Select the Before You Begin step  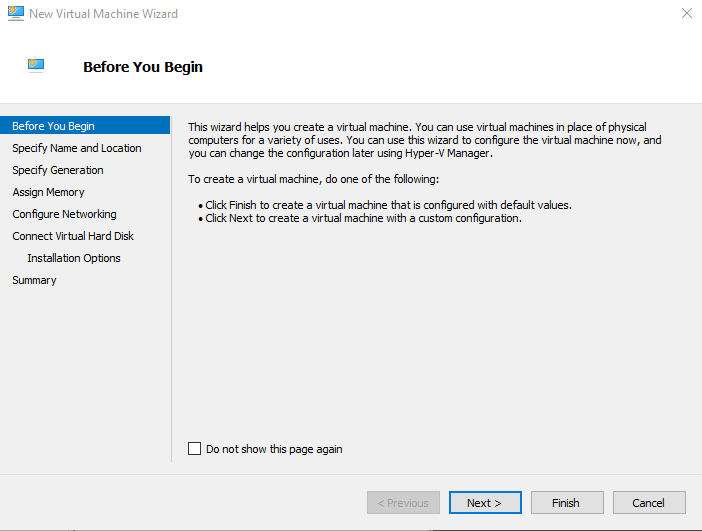pyautogui.click(x=54, y=126)
